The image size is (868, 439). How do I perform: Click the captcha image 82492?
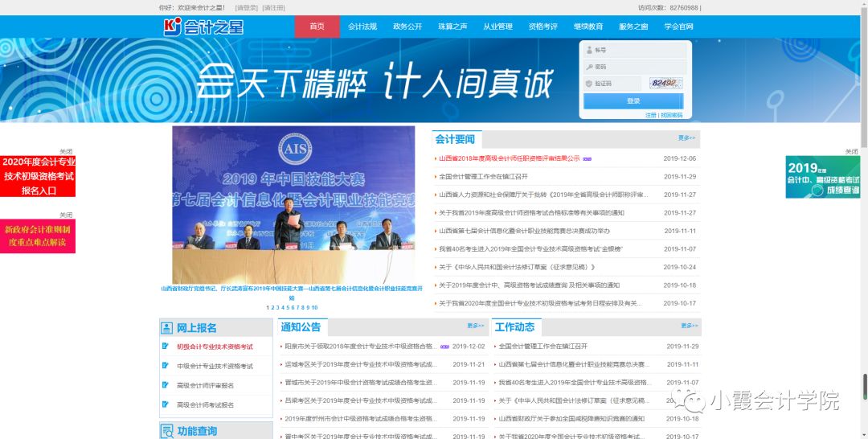[665, 84]
